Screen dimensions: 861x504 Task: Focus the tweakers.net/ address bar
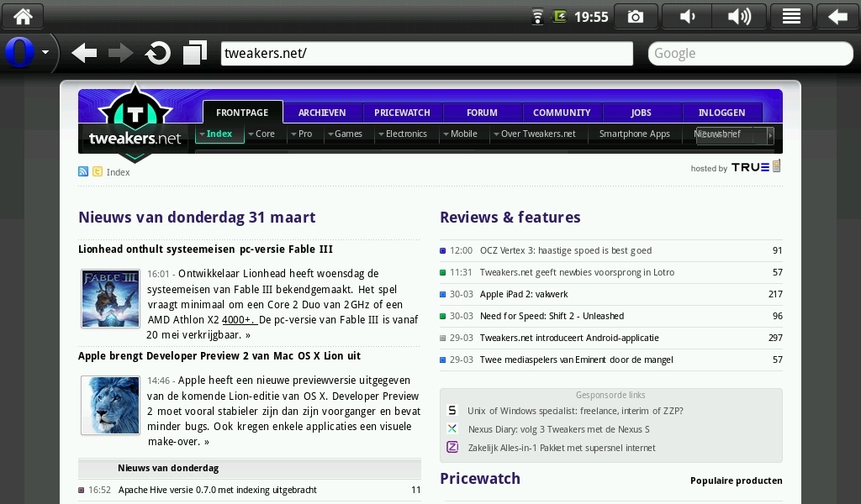(426, 53)
